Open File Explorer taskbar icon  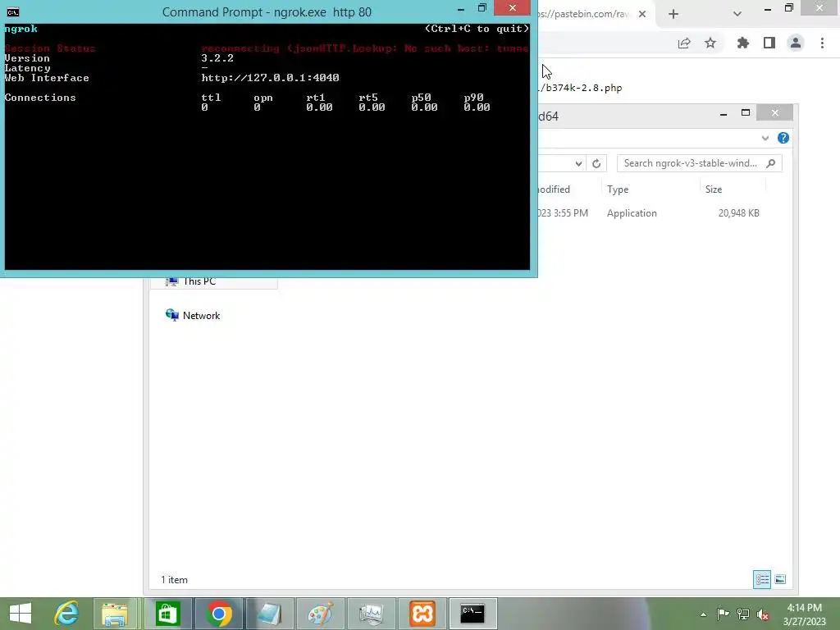tap(115, 614)
